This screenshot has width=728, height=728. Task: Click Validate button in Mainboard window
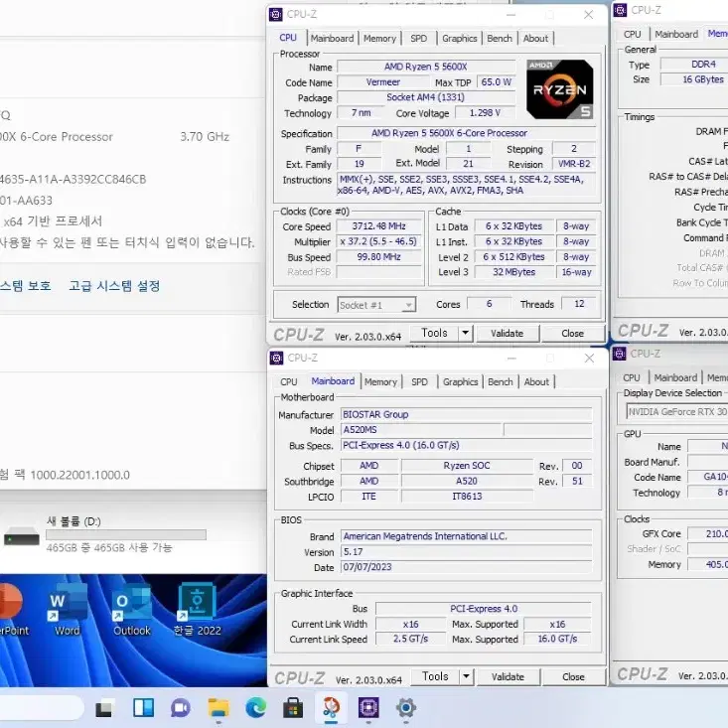508,677
